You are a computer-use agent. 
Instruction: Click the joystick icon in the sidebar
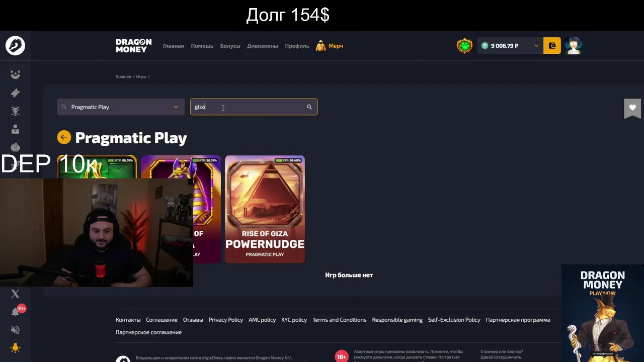15,147
